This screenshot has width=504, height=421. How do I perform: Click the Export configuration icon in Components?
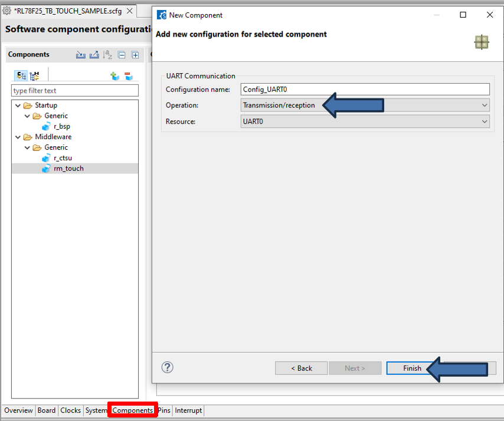[94, 55]
